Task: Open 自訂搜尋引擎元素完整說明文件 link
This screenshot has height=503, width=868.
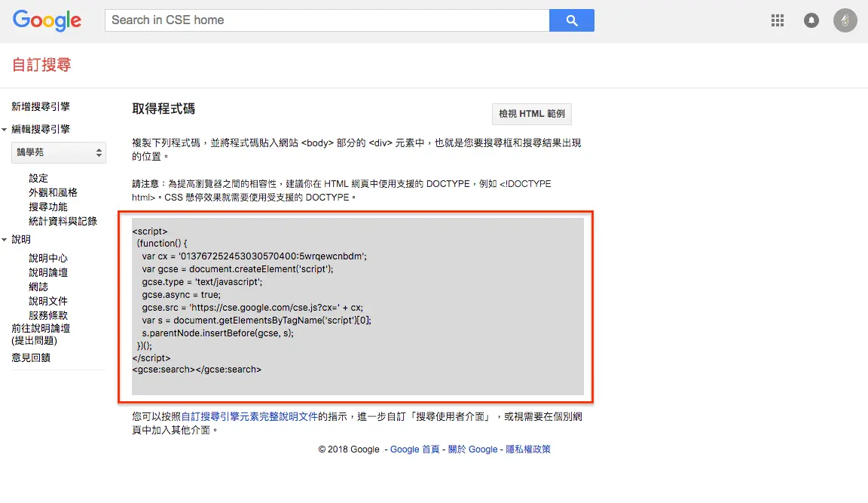Action: [x=249, y=416]
